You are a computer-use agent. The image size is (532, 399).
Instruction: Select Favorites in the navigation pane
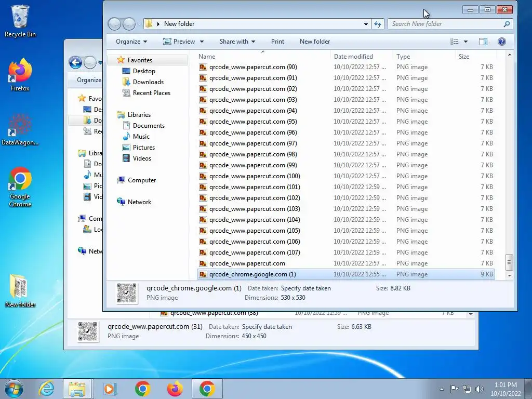click(x=139, y=60)
